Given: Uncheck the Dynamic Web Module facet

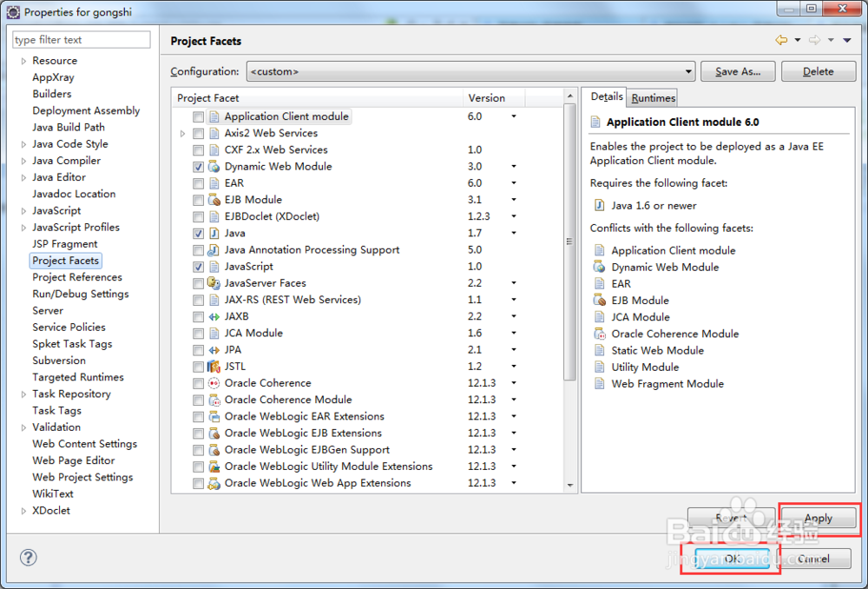Looking at the screenshot, I should click(198, 167).
